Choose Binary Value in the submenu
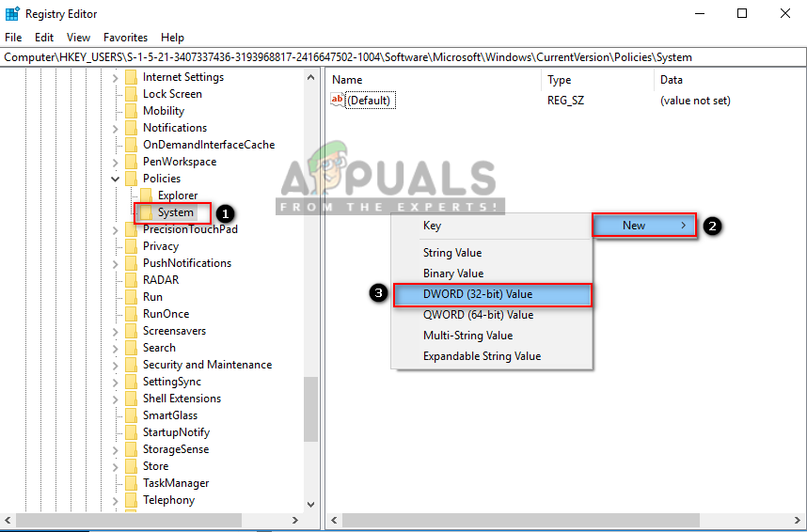 point(493,274)
